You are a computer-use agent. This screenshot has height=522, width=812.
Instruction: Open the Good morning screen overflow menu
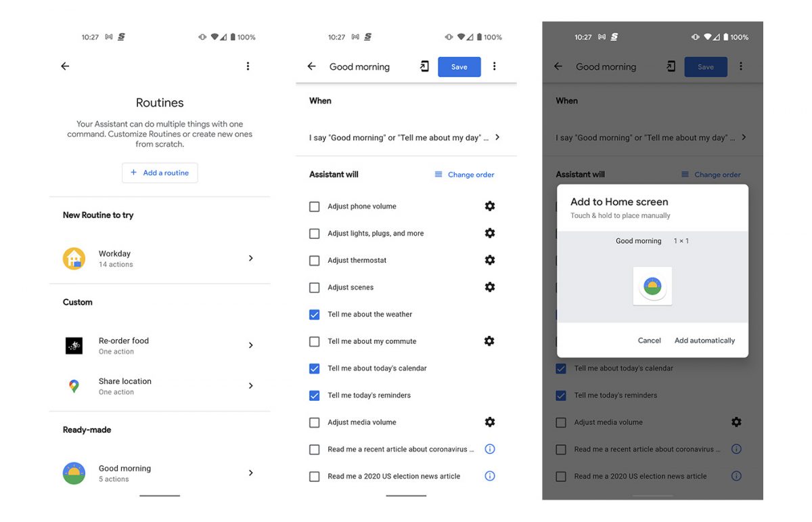click(495, 66)
